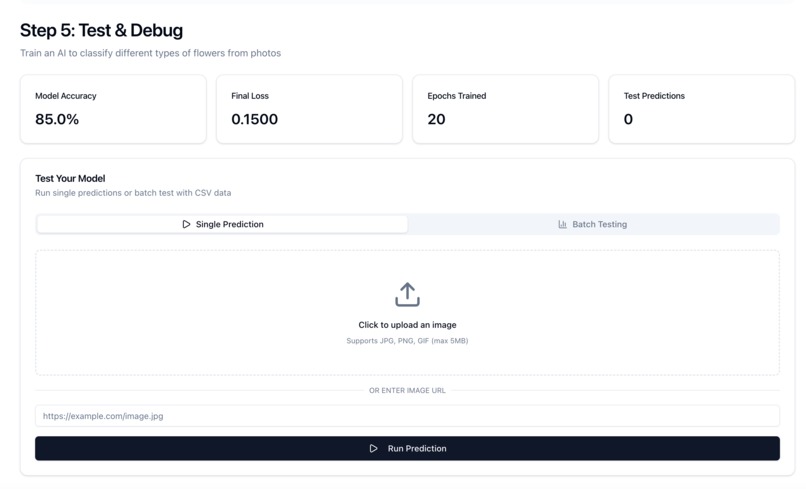Switch to the Single Prediction tab
The height and width of the screenshot is (489, 806).
tap(222, 224)
